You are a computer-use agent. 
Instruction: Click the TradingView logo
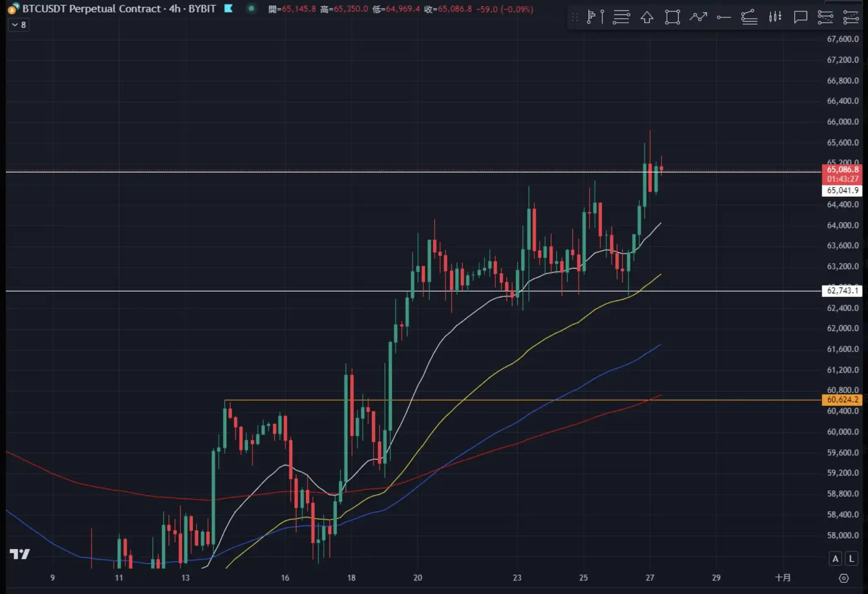(x=19, y=554)
